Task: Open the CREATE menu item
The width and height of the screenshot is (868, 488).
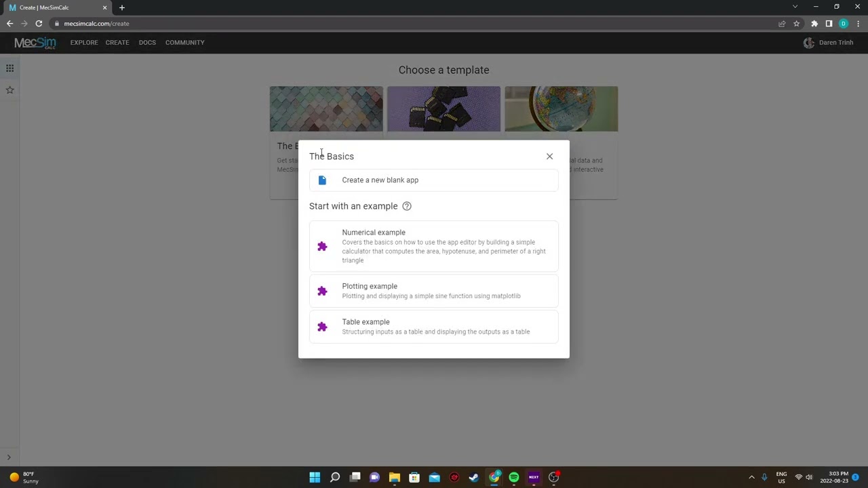Action: pyautogui.click(x=117, y=43)
